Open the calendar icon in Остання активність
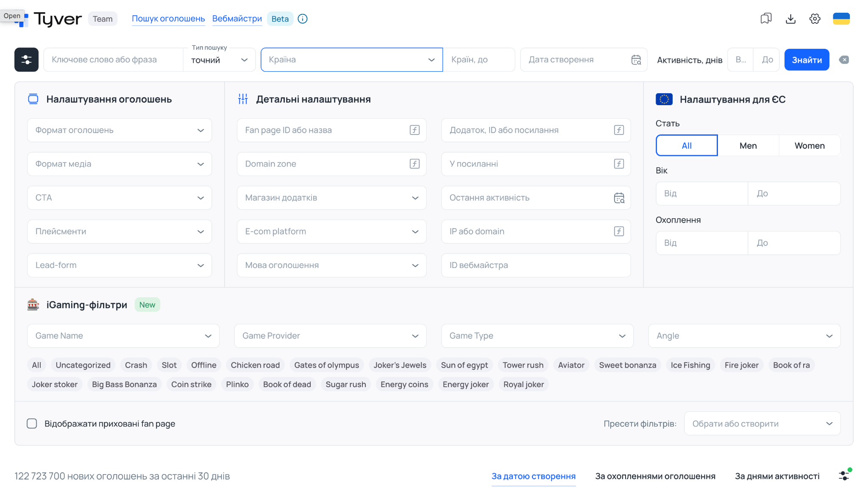The height and width of the screenshot is (491, 868). pyautogui.click(x=619, y=198)
